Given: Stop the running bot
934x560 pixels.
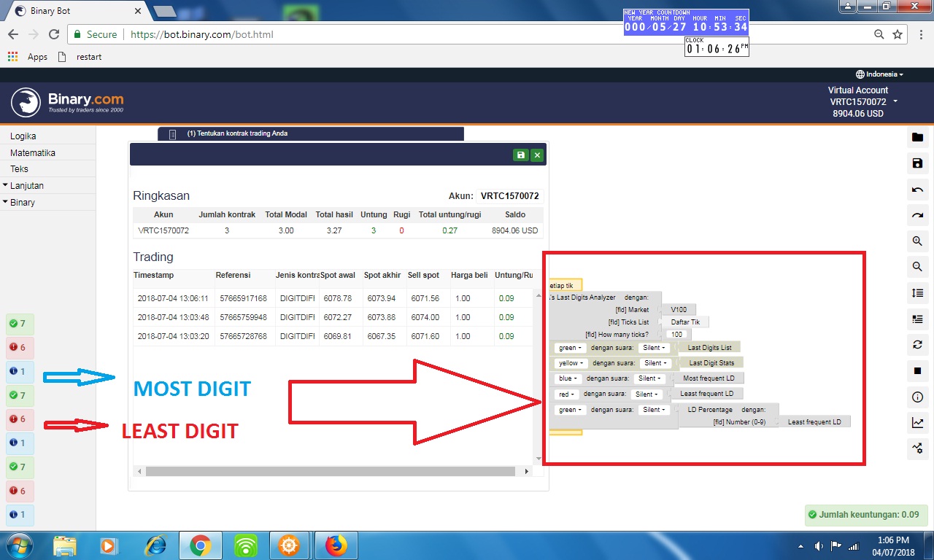Looking at the screenshot, I should [918, 370].
